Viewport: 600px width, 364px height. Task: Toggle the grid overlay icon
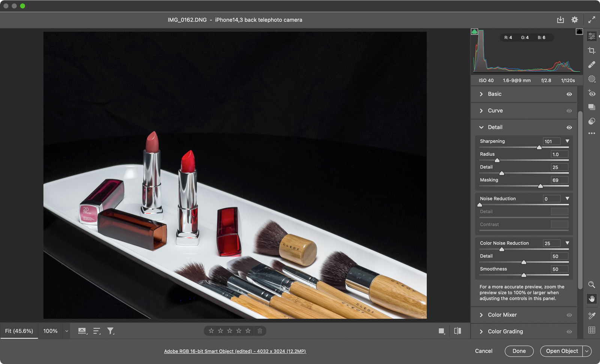point(592,330)
